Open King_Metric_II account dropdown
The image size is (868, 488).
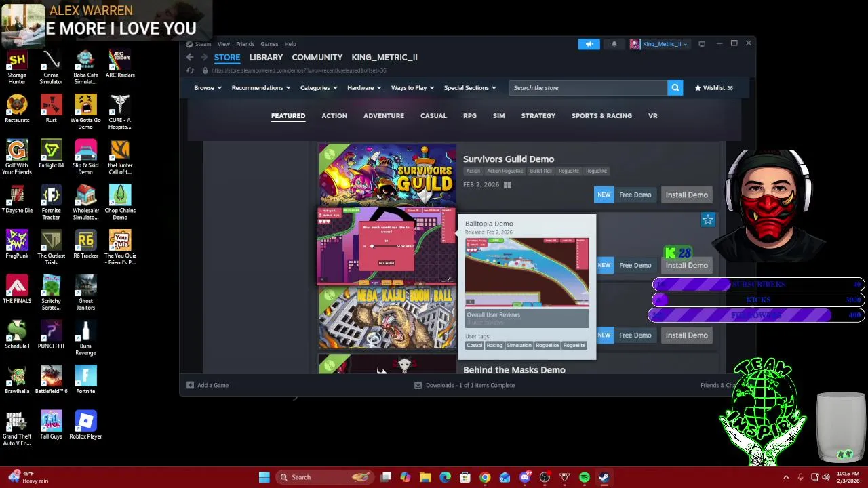coord(659,44)
